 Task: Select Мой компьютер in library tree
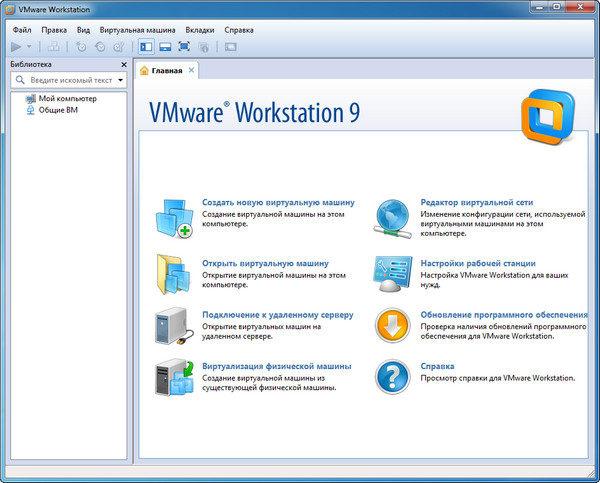(67, 98)
